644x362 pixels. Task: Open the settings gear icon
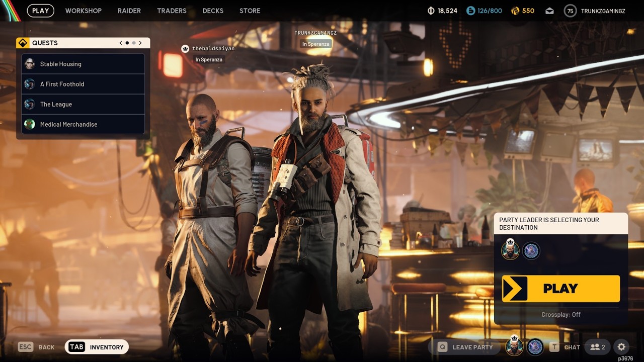621,347
